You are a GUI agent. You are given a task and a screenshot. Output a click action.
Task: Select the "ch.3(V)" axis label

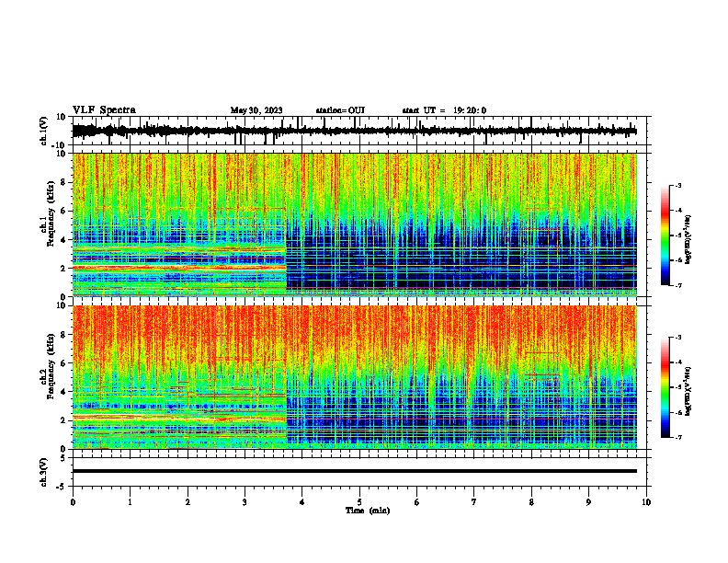coord(44,472)
